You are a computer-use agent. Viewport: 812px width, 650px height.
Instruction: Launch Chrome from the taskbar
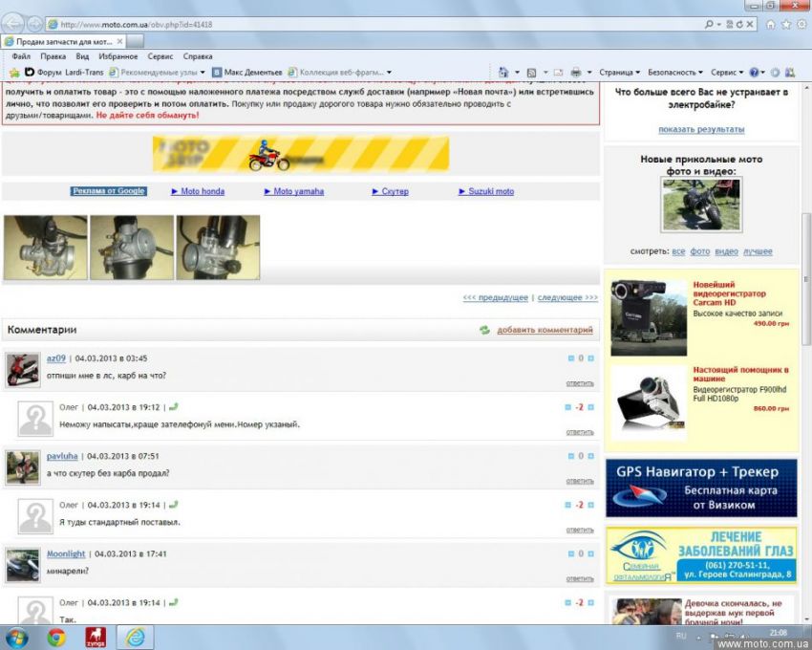click(56, 637)
